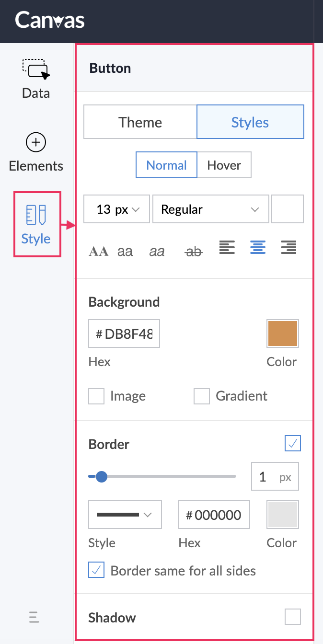Image resolution: width=323 pixels, height=644 pixels.
Task: Toggle strikethrough ab text style
Action: point(194,251)
